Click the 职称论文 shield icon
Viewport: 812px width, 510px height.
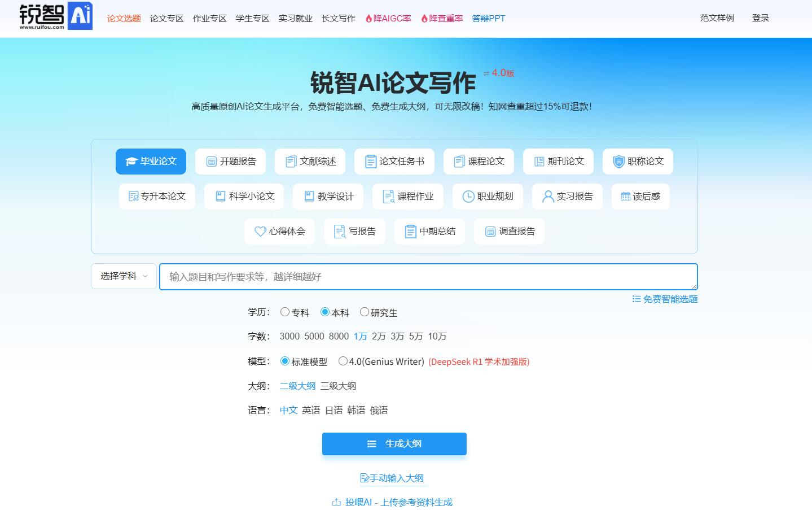click(619, 162)
